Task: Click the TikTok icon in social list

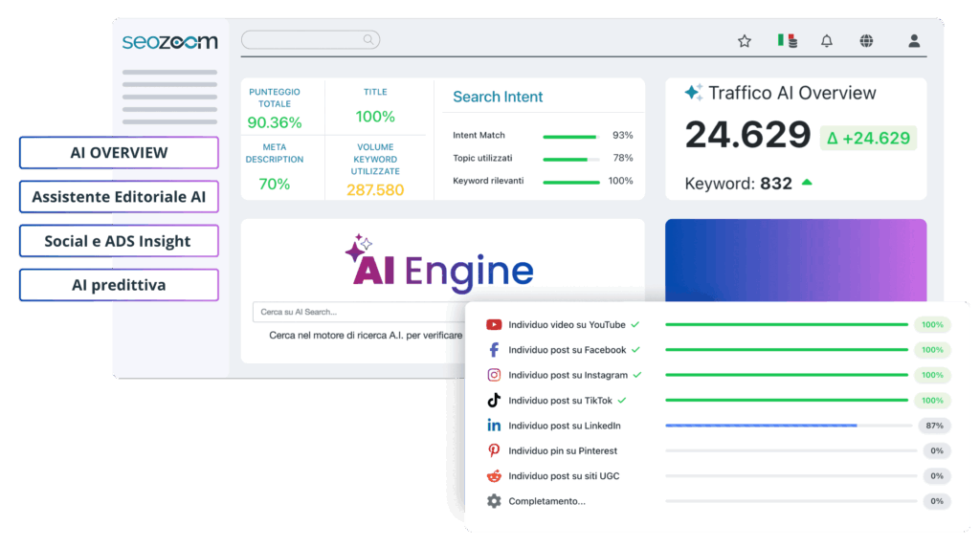Action: coord(494,401)
